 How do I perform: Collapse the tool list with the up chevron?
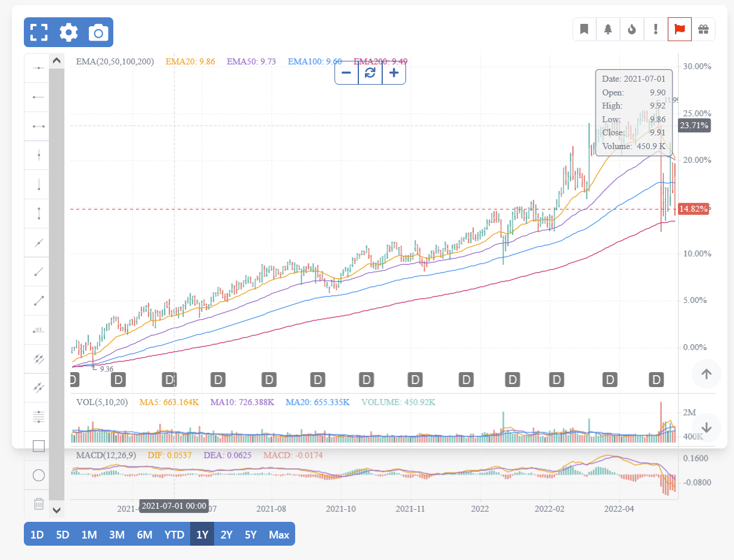pyautogui.click(x=57, y=60)
